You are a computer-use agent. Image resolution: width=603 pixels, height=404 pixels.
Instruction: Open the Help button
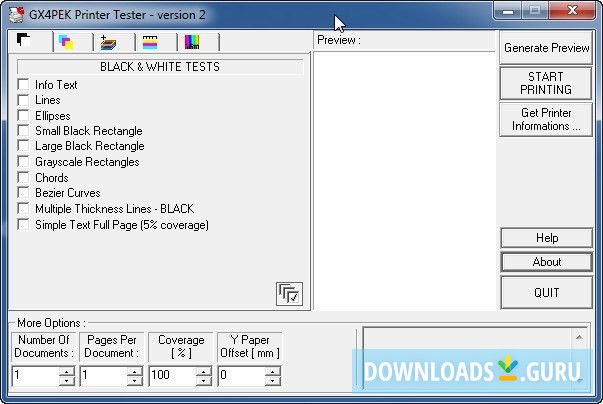pyautogui.click(x=546, y=238)
